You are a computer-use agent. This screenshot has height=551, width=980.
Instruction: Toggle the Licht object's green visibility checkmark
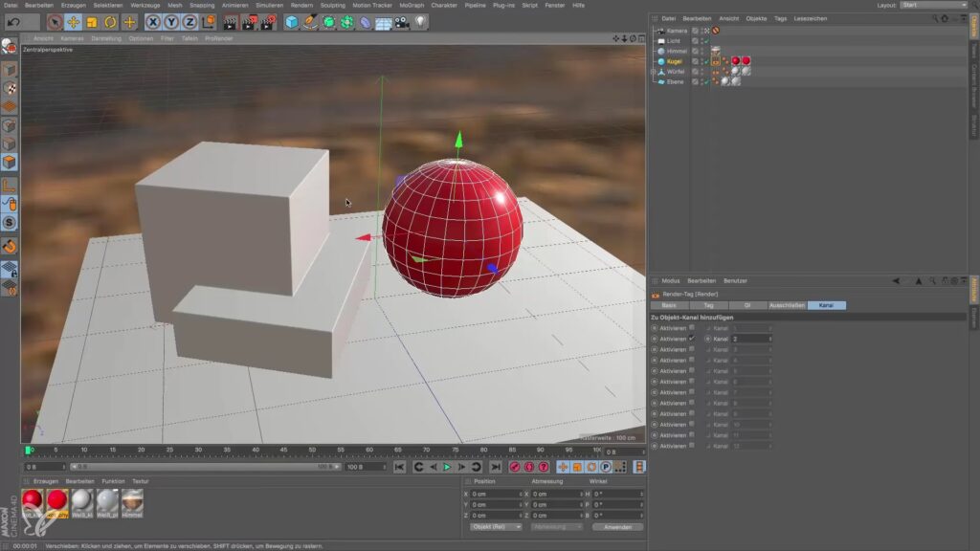pyautogui.click(x=706, y=41)
